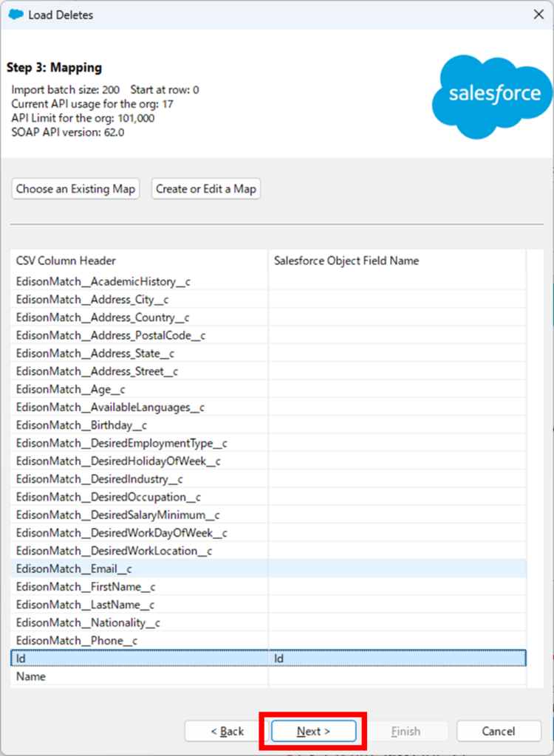Open Create or Edit a Map
Image resolution: width=554 pixels, height=756 pixels.
coord(206,189)
